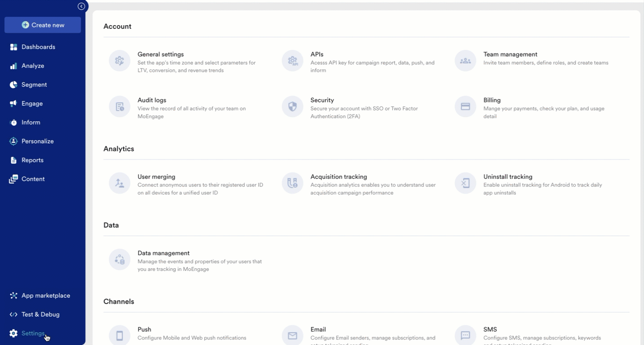Image resolution: width=644 pixels, height=345 pixels.
Task: Click the Security shield icon
Action: click(292, 106)
